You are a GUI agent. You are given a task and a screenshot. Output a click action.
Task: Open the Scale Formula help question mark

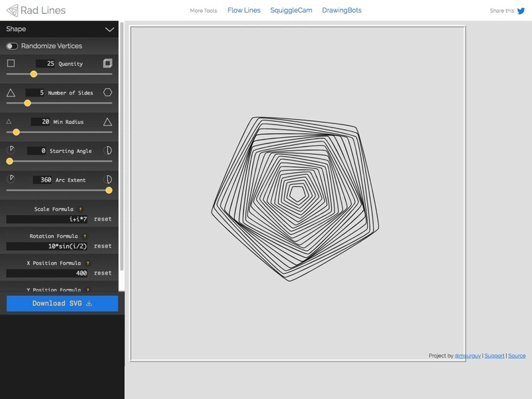[x=80, y=209]
